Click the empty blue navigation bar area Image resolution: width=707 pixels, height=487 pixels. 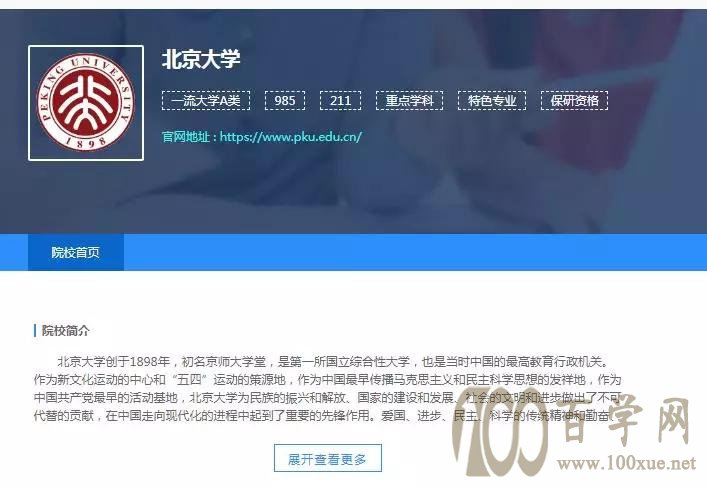pos(415,253)
